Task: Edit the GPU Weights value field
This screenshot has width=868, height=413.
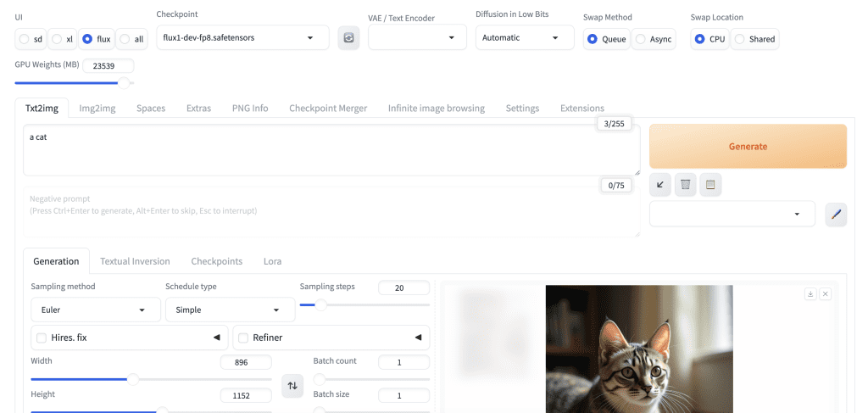Action: 108,66
